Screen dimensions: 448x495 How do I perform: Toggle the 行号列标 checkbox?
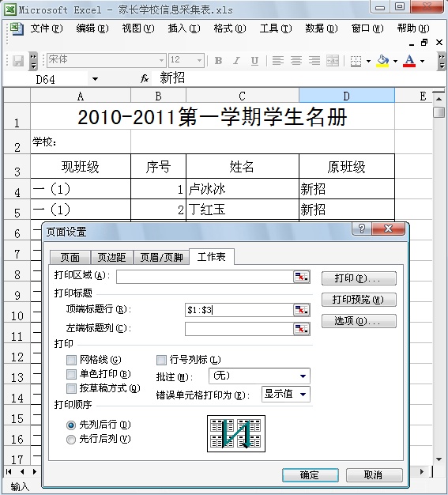click(161, 360)
